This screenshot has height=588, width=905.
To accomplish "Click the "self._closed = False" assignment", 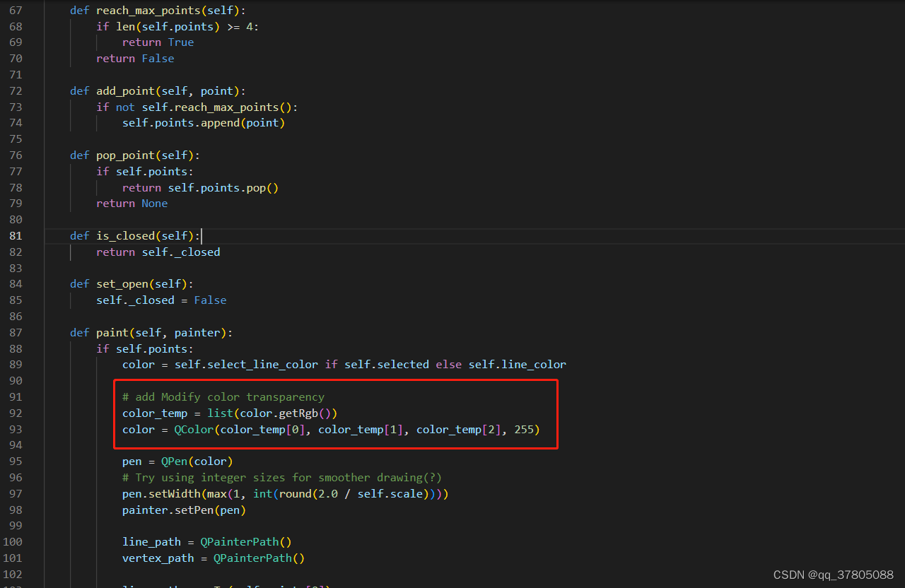I will coord(161,300).
